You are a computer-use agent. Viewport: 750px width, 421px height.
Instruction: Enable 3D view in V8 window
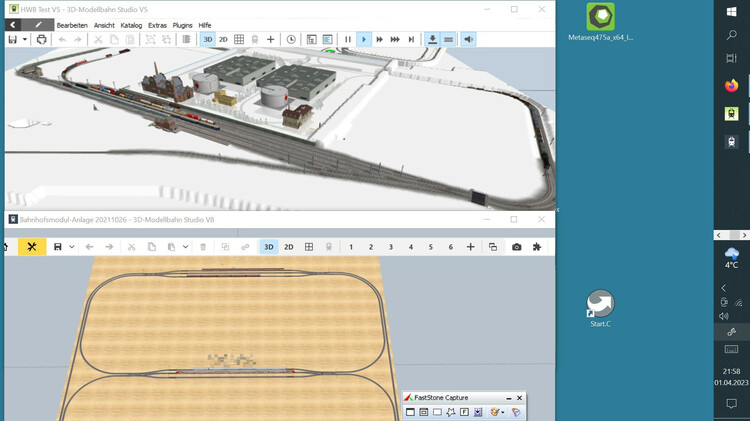click(x=269, y=247)
